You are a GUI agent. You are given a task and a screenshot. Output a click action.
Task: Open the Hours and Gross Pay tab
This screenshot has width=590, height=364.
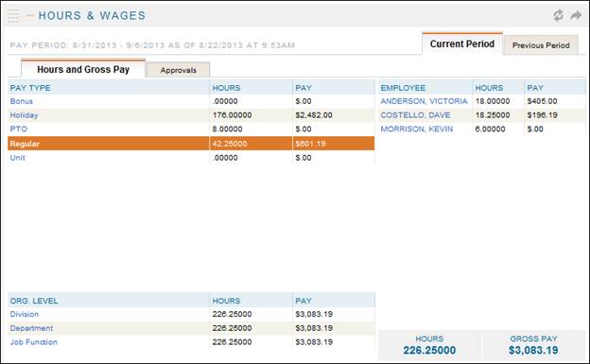pyautogui.click(x=83, y=69)
